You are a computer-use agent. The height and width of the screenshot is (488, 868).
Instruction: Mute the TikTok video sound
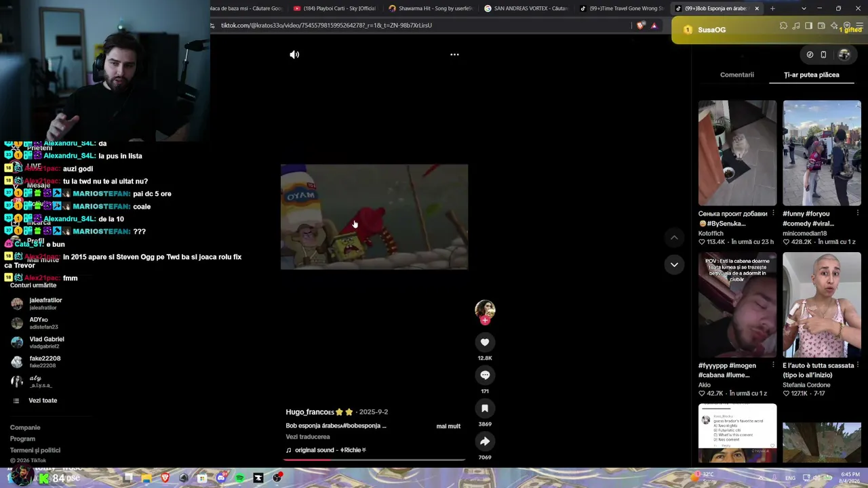tap(294, 54)
